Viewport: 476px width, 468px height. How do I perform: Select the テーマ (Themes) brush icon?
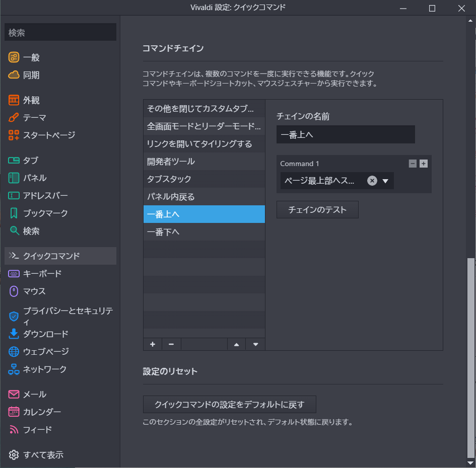click(14, 118)
